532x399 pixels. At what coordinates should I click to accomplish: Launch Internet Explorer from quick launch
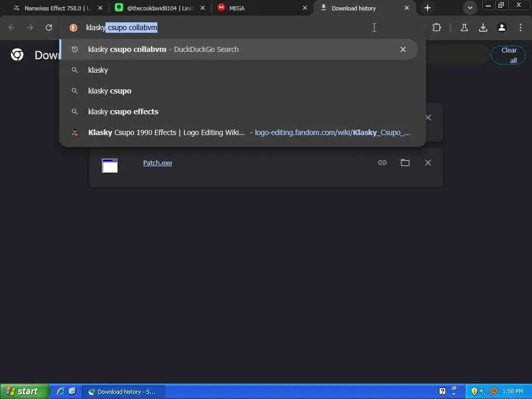pos(61,392)
